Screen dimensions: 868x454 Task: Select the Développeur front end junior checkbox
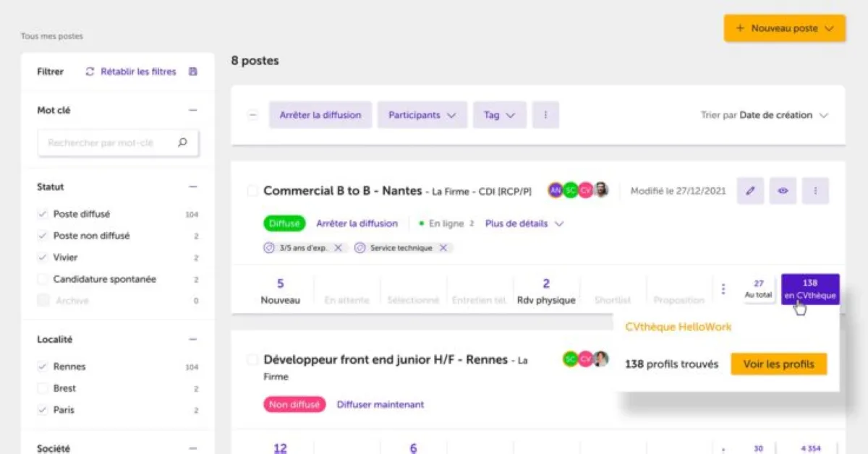tap(252, 359)
